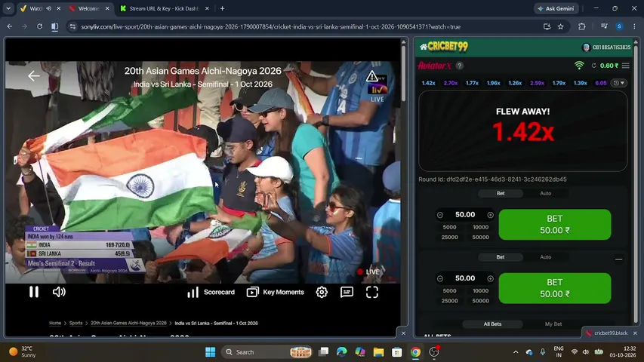Reload the SonyLIV page
Viewport: 644px width, 362px height.
click(39, 26)
